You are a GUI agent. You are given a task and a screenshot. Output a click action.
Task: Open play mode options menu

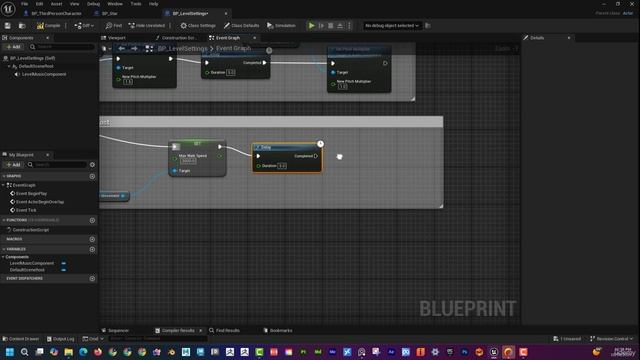(x=349, y=26)
